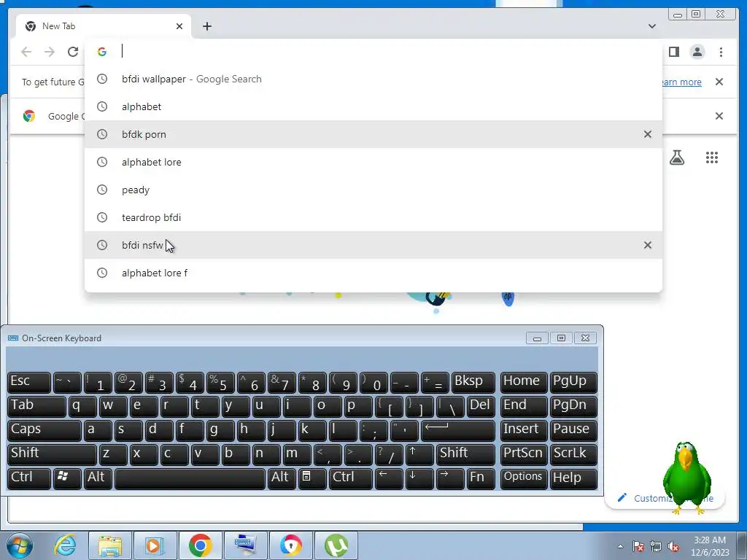The image size is (747, 560).
Task: Tap the down arrow key on keyboard
Action: click(419, 478)
